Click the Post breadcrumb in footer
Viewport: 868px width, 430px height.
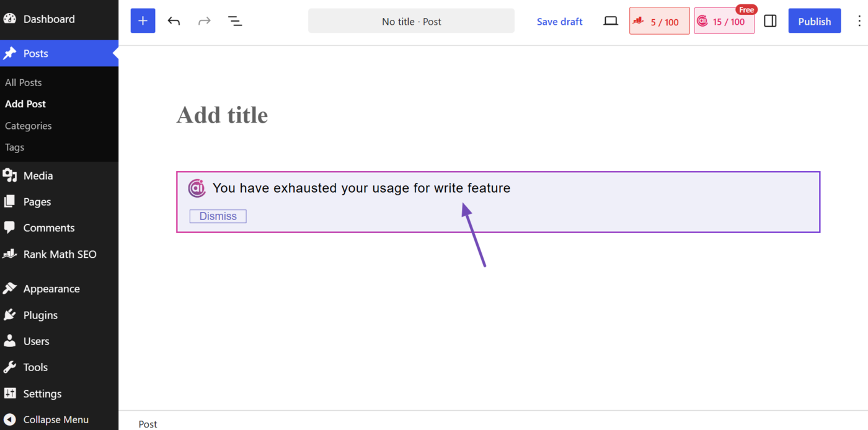pyautogui.click(x=148, y=424)
